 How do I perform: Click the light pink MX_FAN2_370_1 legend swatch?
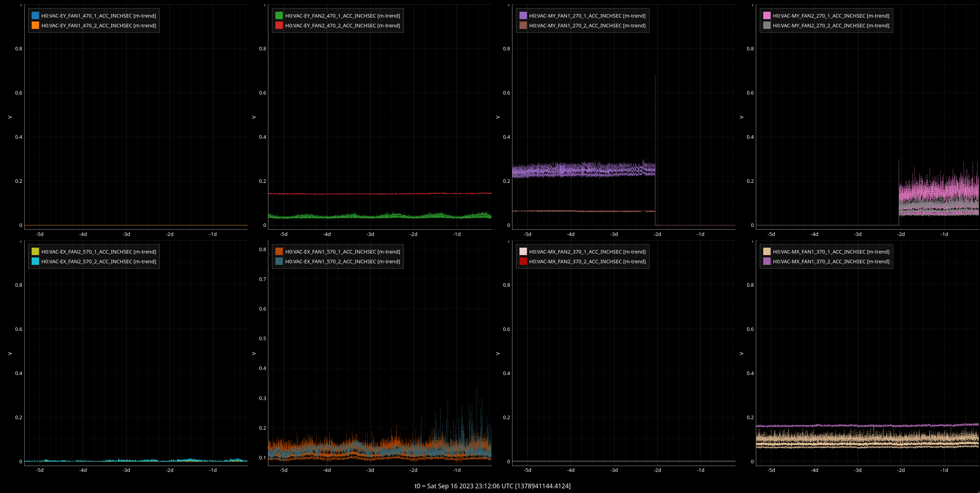523,252
